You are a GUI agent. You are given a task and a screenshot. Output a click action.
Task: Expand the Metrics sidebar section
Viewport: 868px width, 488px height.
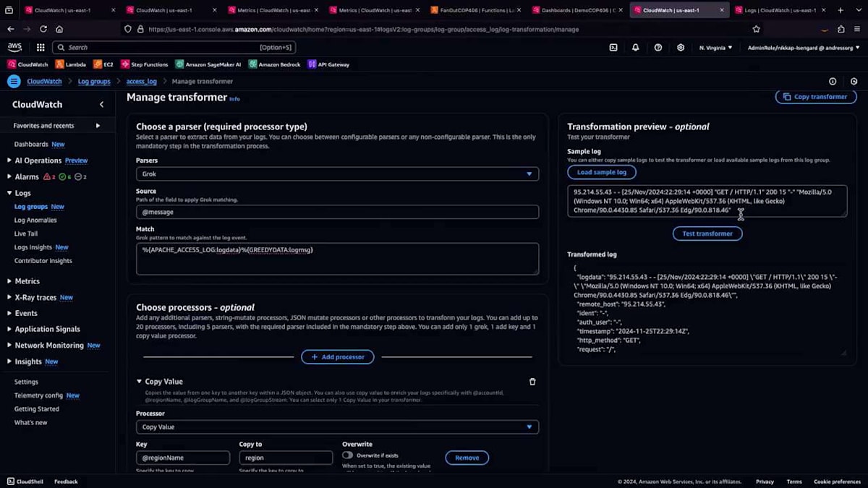[x=9, y=281]
